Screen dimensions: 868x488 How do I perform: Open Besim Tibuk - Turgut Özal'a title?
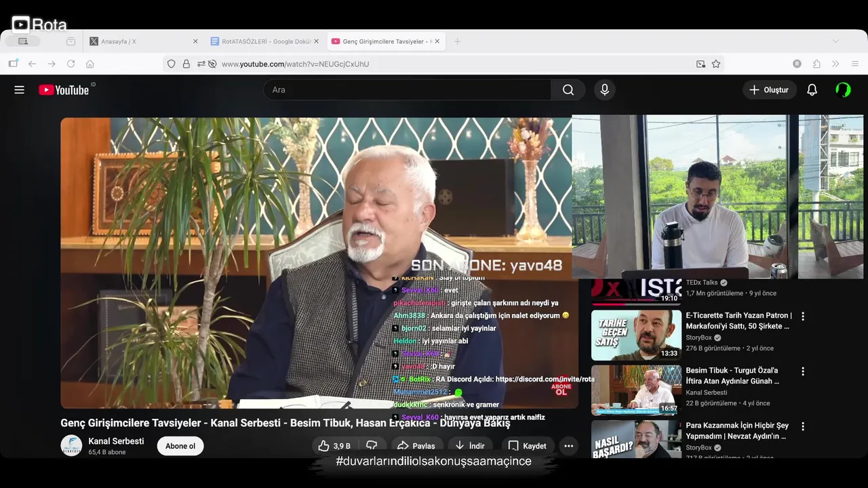coord(732,375)
